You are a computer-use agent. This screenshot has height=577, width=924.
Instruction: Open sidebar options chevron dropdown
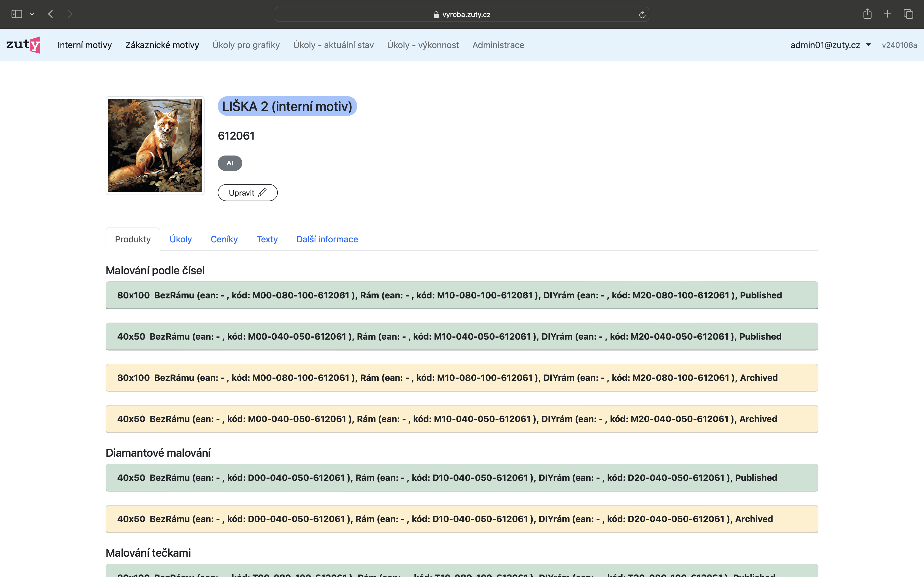[x=32, y=14]
